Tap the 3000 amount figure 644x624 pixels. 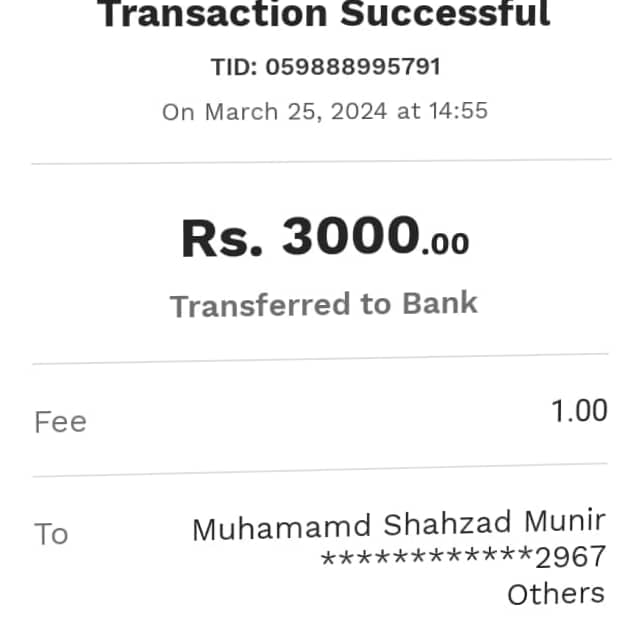350,238
